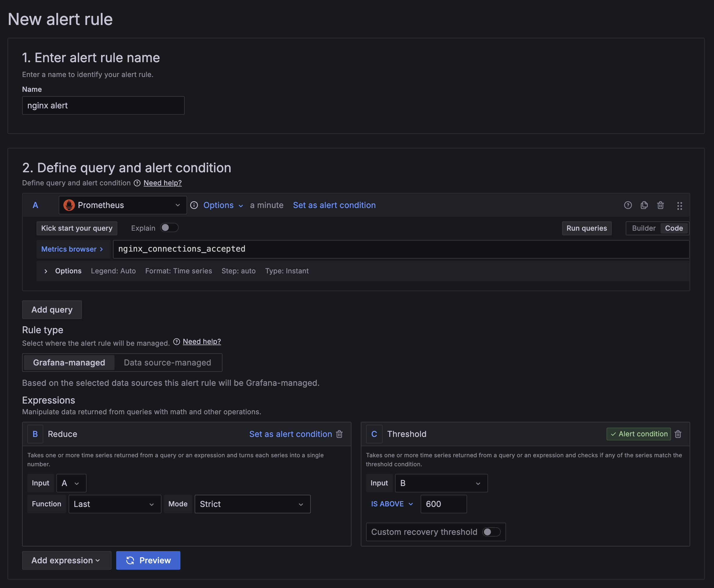Image resolution: width=714 pixels, height=588 pixels.
Task: Delete Reduce expression B trash icon
Action: (339, 434)
